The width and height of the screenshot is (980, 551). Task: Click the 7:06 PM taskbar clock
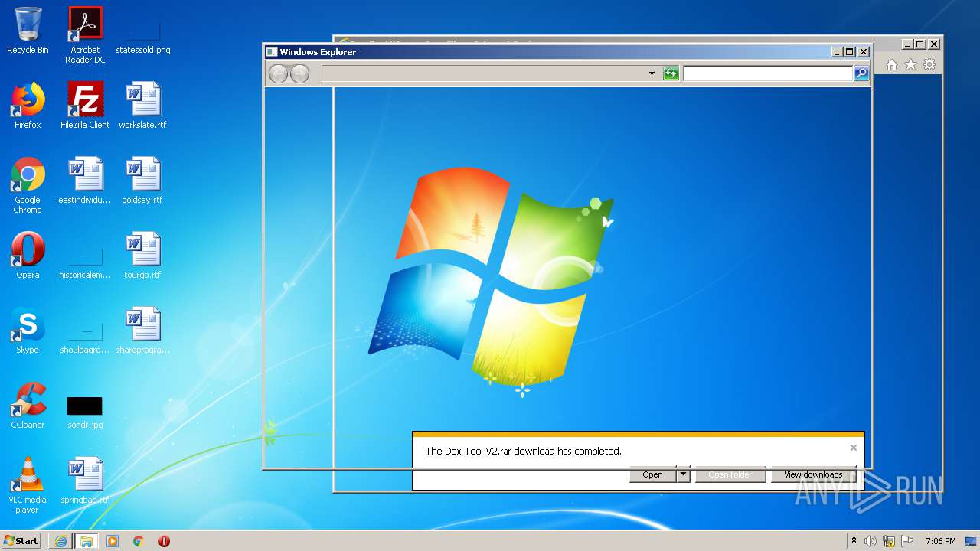click(x=940, y=541)
